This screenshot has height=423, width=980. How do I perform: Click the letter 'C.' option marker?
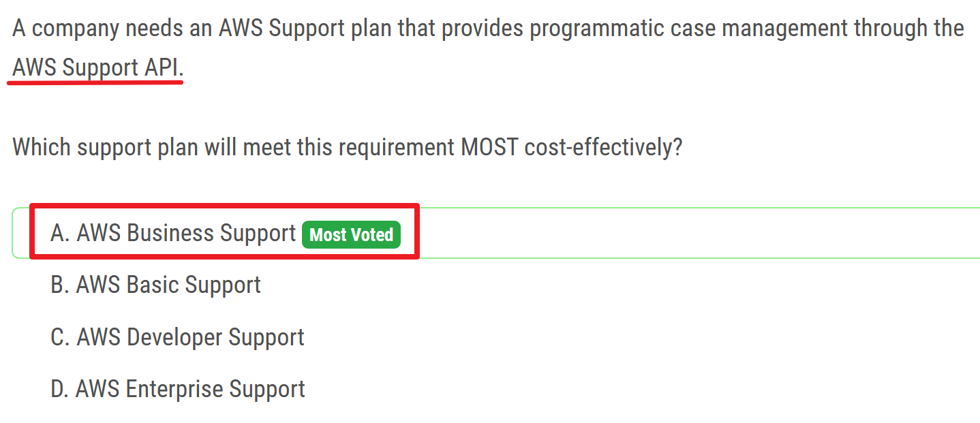tap(60, 337)
